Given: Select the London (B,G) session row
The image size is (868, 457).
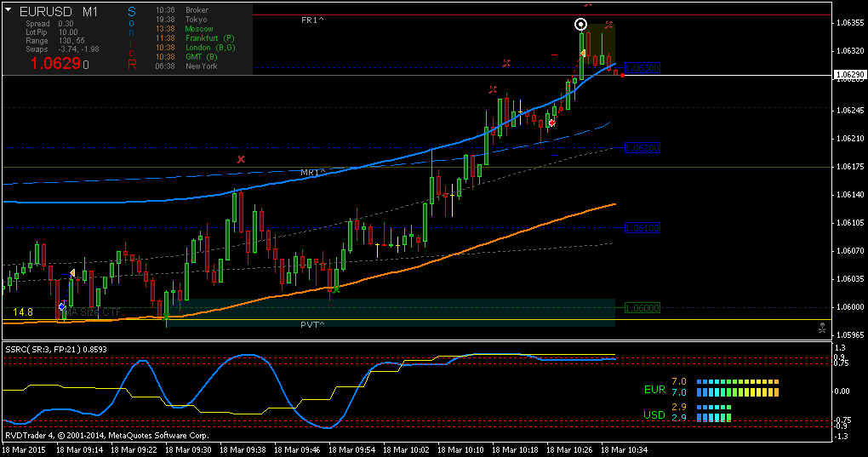Looking at the screenshot, I should 196,48.
